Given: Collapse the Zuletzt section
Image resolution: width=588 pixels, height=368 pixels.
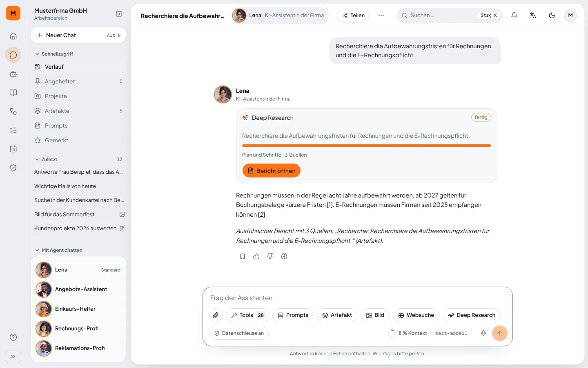Looking at the screenshot, I should pyautogui.click(x=46, y=159).
